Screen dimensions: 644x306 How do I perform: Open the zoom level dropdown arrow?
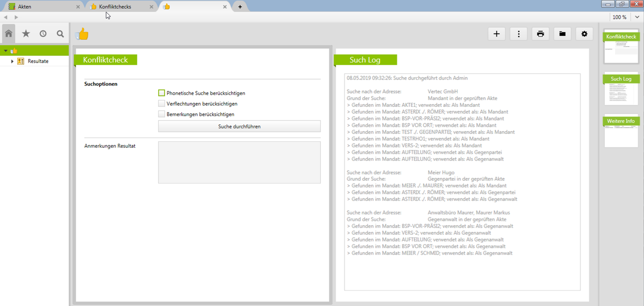(x=637, y=17)
